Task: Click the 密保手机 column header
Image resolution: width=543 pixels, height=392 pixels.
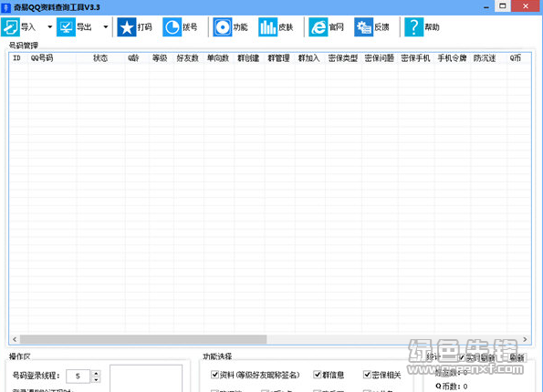Action: (416, 58)
